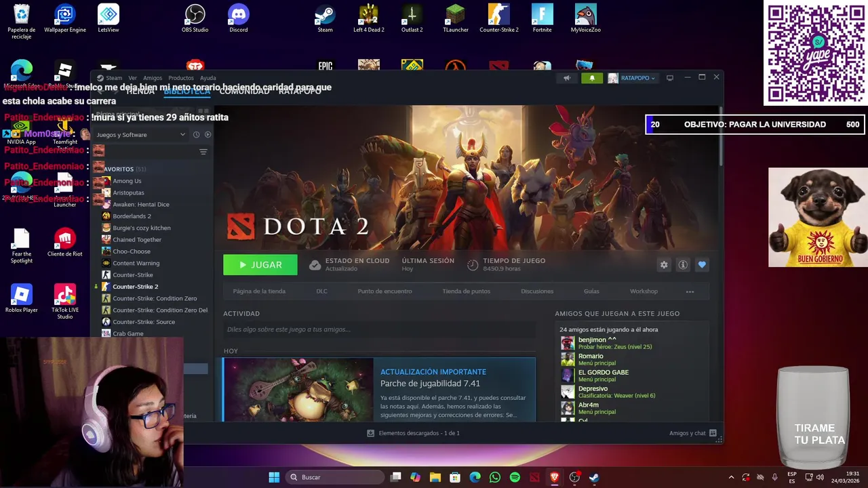
Task: Open the TikTok LIVE Studio desktop icon
Action: [65, 302]
